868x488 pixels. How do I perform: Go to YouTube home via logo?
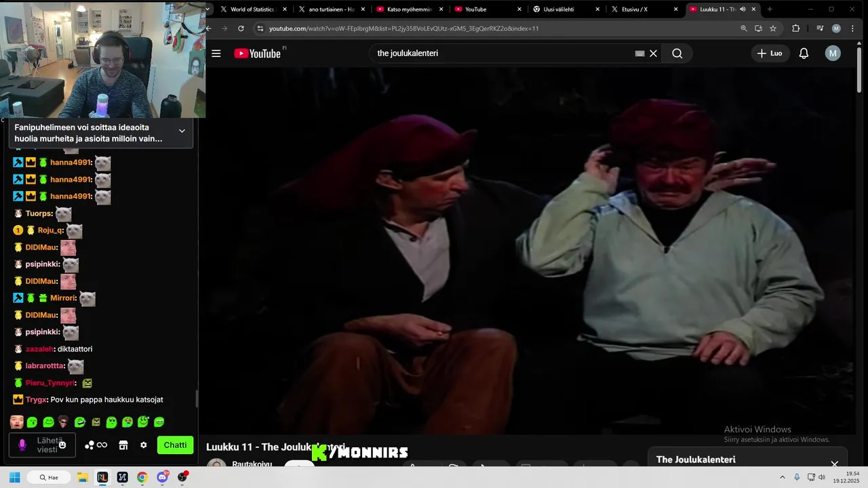[258, 54]
